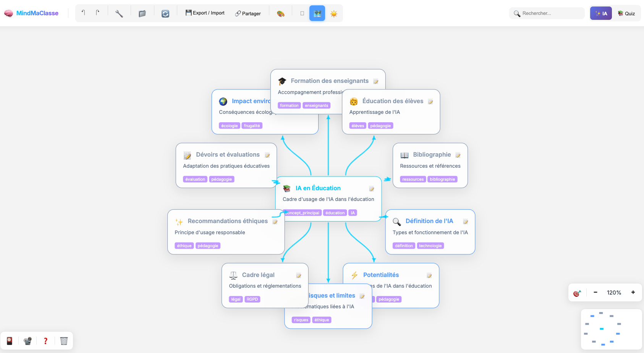Open the Quiz button

pyautogui.click(x=626, y=13)
